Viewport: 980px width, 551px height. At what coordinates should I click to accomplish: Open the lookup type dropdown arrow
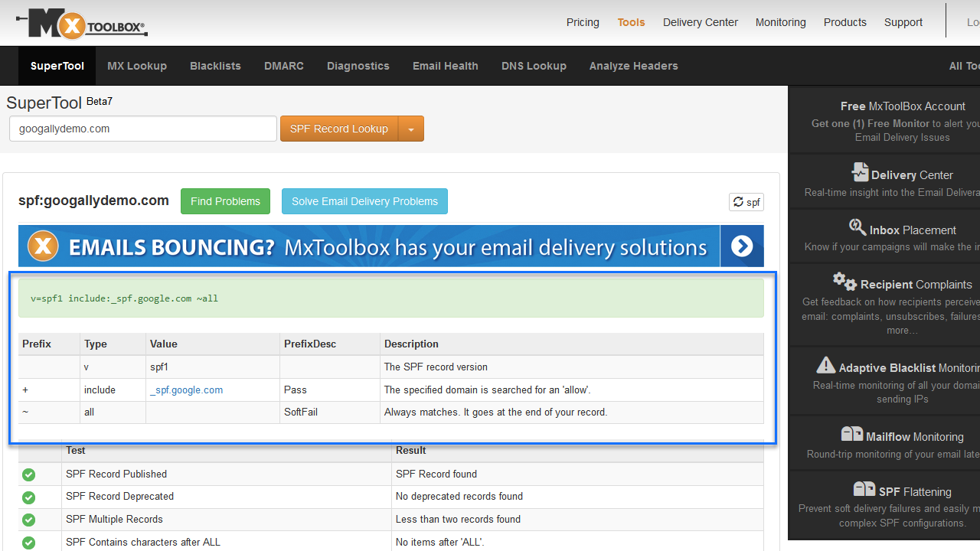411,129
